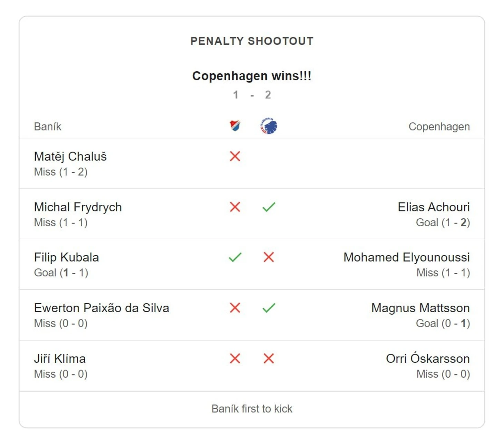Screen dimensions: 504x440
Task: Click the 1 - 2 shootout score
Action: point(252,95)
